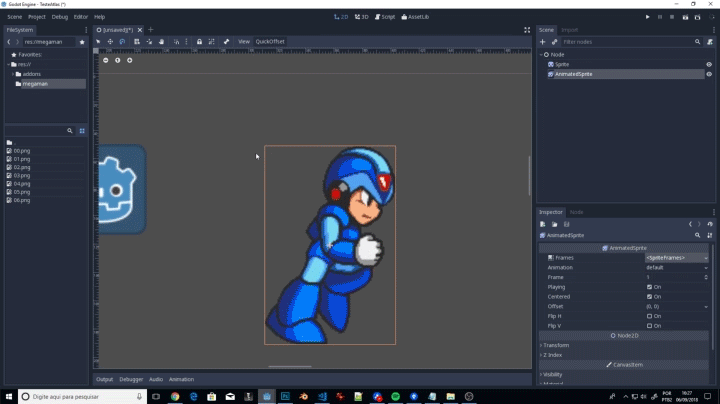Stop the running scene
This screenshot has height=404, width=720.
(672, 17)
